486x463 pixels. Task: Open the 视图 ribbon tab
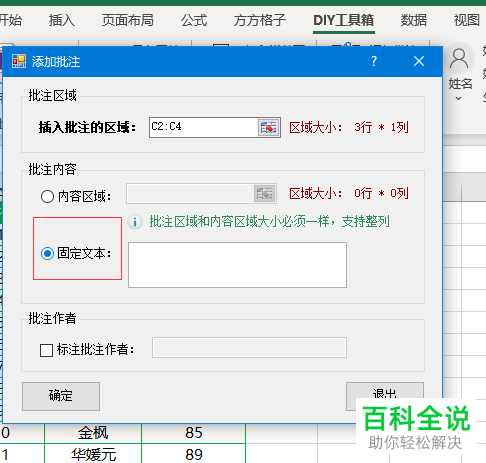[467, 20]
